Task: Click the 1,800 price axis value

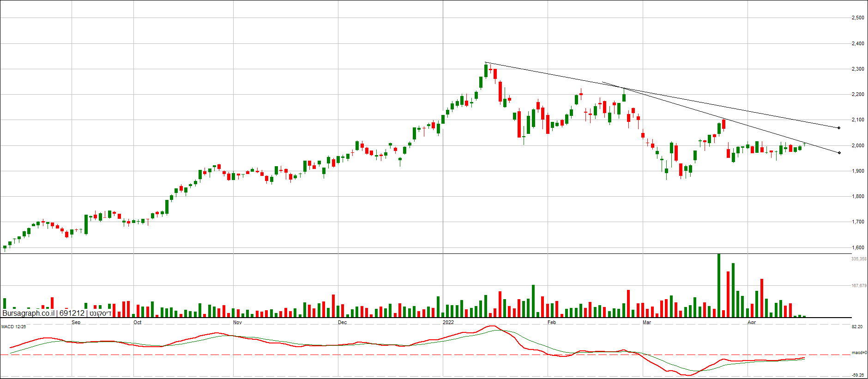Action: click(x=858, y=197)
